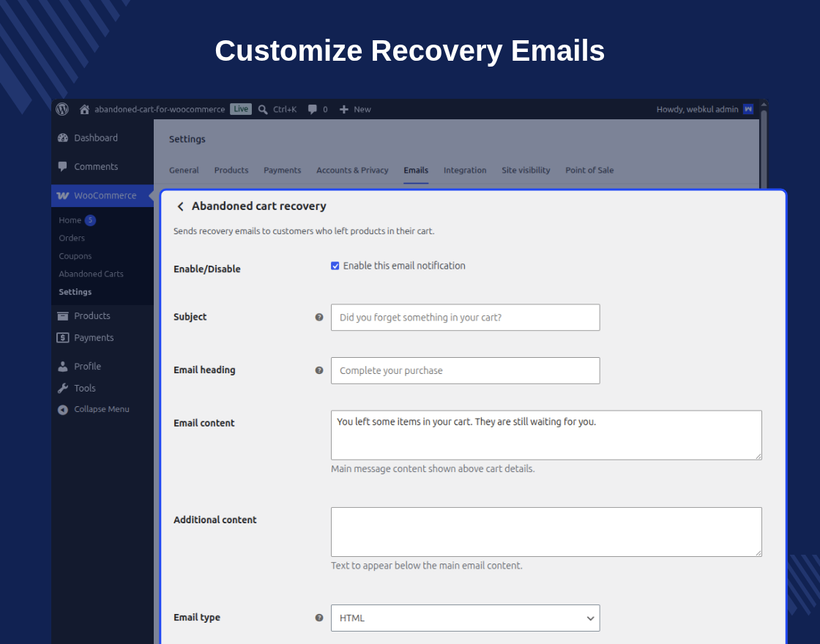The image size is (820, 644).
Task: Switch to the Accounts & Privacy tab
Action: click(x=352, y=171)
